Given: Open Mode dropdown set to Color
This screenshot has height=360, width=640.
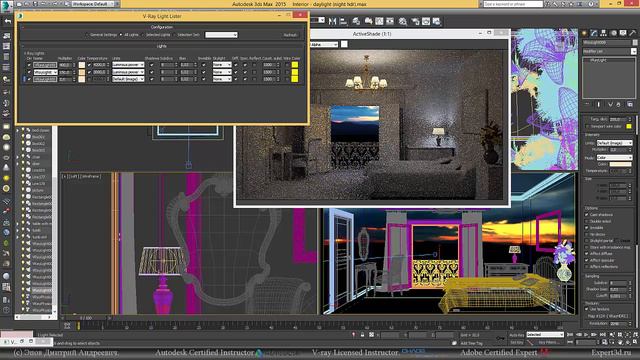Looking at the screenshot, I should (x=614, y=157).
